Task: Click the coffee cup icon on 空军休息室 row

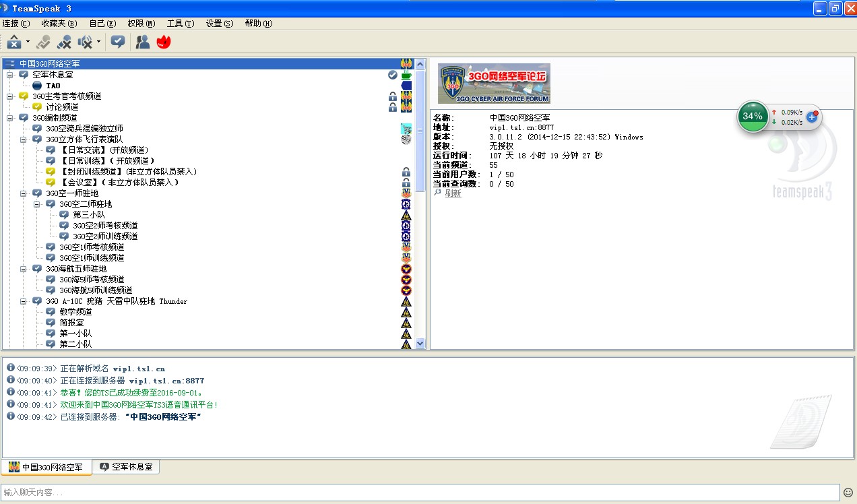Action: pos(406,75)
